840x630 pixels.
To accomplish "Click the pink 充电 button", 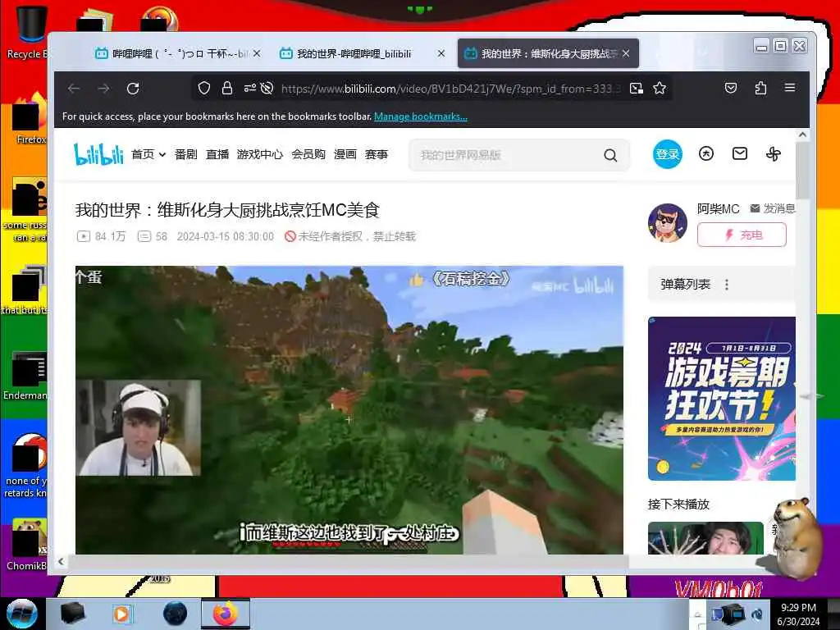I will 742,235.
